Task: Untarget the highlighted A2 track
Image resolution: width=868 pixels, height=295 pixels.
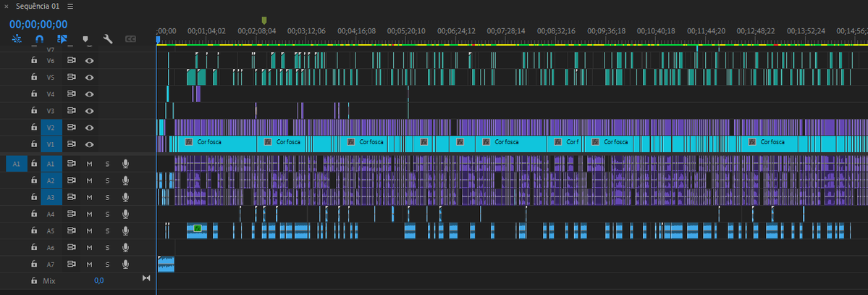Action: [x=51, y=180]
